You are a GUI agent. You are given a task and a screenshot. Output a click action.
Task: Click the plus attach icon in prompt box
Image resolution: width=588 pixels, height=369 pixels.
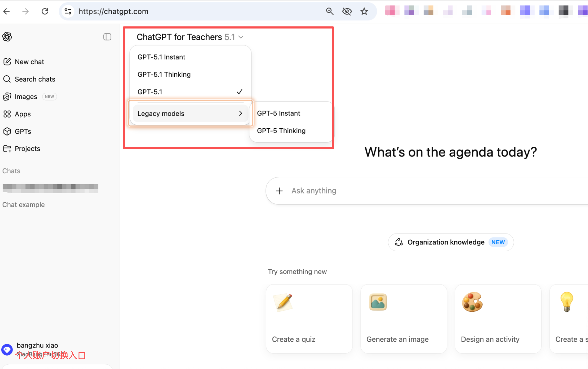(x=279, y=191)
